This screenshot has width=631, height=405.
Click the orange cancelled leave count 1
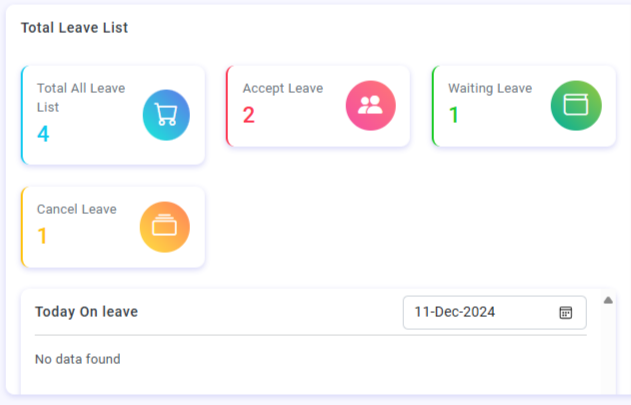pos(43,236)
